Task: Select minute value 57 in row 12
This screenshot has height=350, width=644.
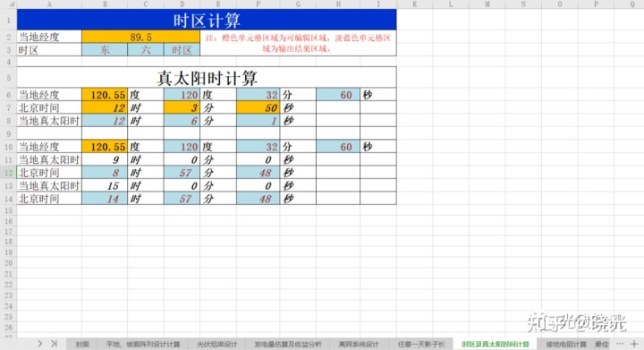Action: click(182, 173)
